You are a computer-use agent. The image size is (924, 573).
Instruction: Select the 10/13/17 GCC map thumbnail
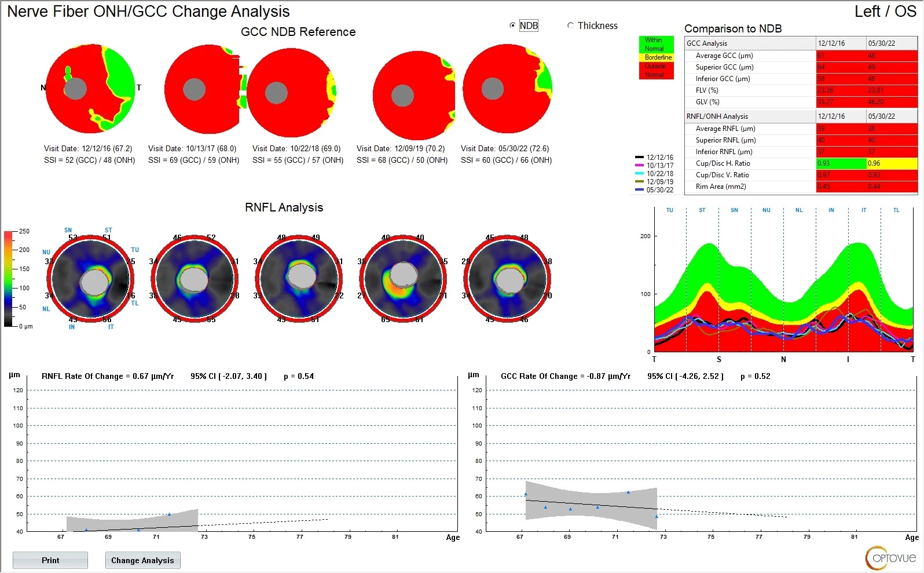(201, 90)
